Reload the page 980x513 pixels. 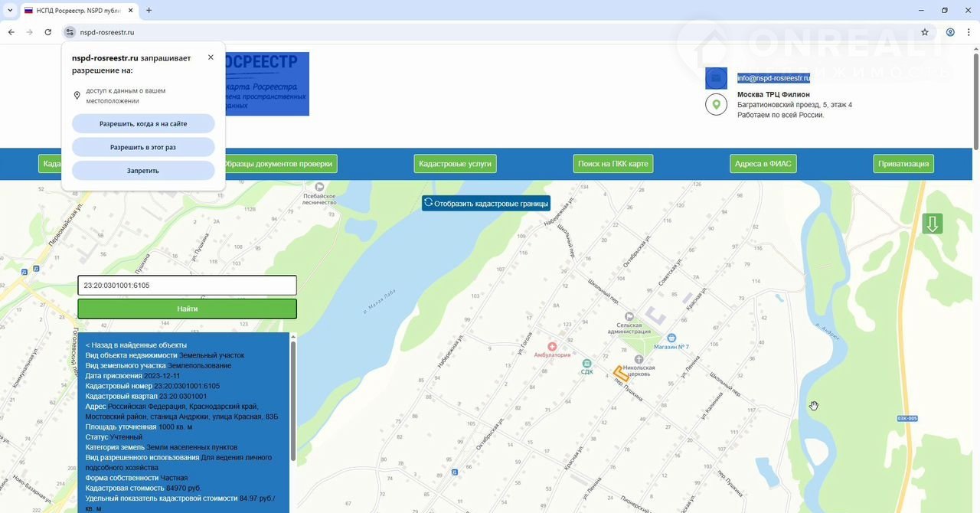point(48,32)
